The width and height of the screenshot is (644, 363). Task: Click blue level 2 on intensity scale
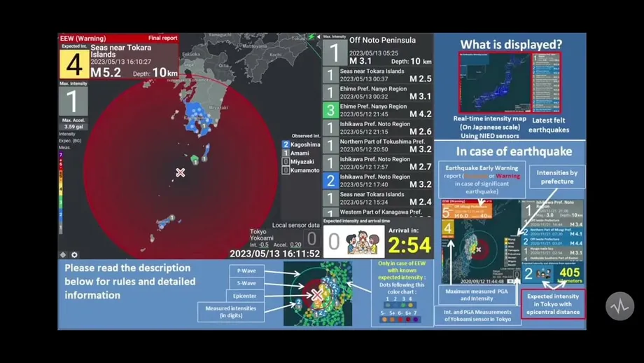pos(61,214)
